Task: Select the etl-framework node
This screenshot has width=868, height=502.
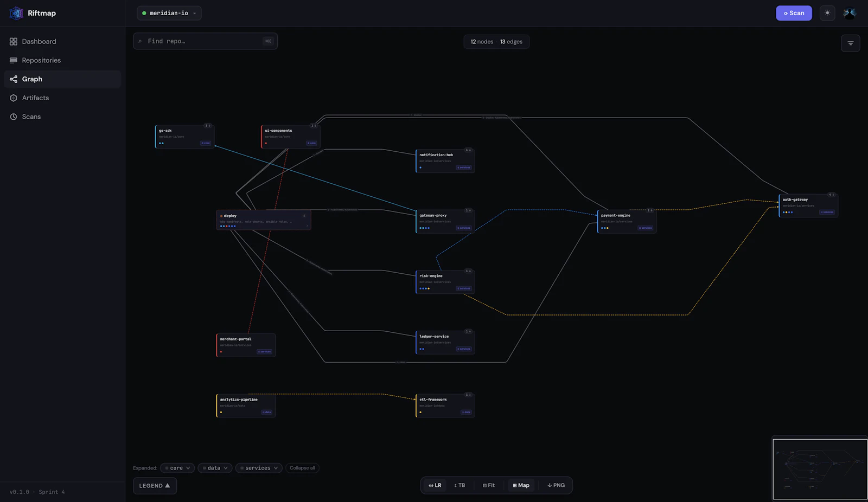Action: click(445, 406)
